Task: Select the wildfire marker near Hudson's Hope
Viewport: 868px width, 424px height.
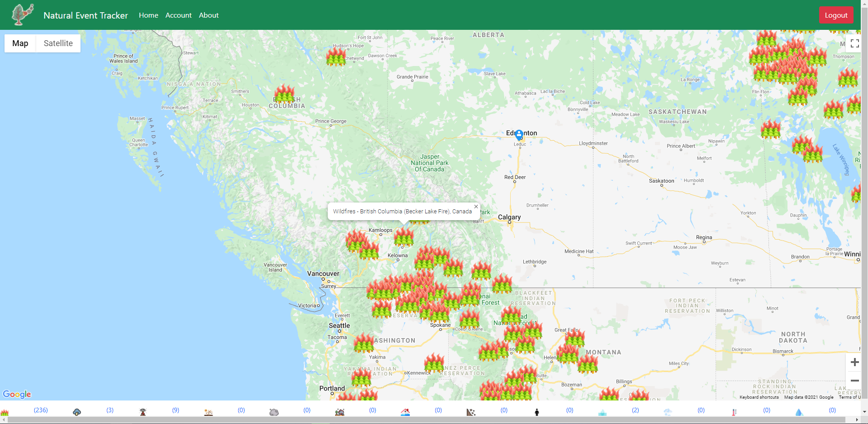Action: point(336,56)
